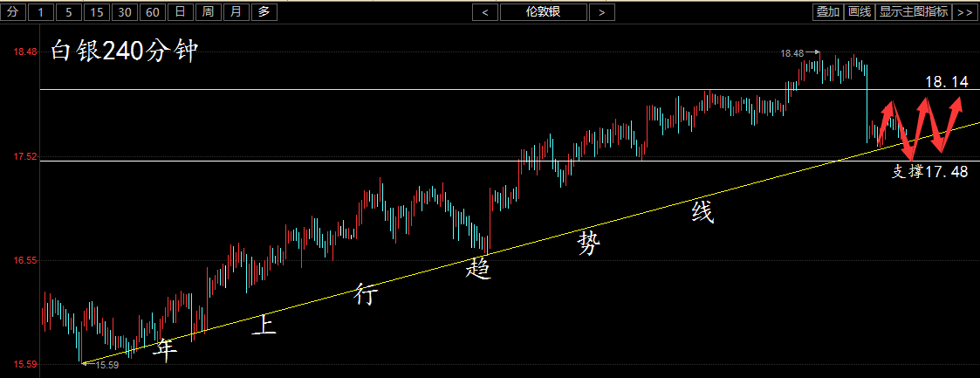Select the 60-minute chart period

pyautogui.click(x=153, y=11)
